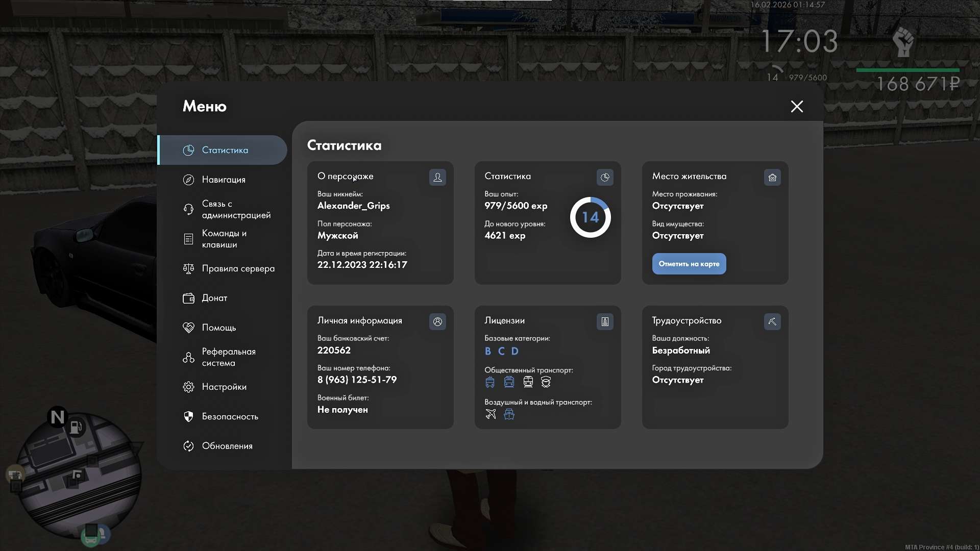
Task: Open the Безопасность section
Action: point(230,416)
